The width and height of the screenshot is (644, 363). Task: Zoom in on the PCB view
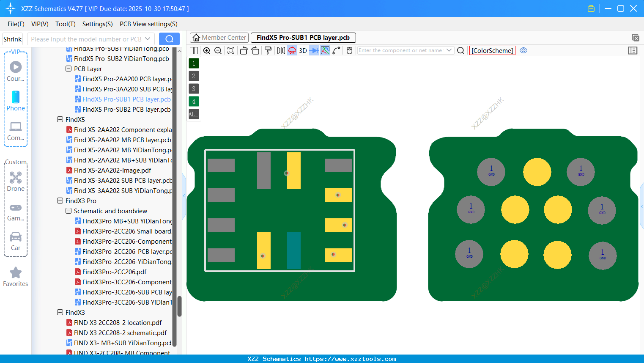(x=207, y=51)
